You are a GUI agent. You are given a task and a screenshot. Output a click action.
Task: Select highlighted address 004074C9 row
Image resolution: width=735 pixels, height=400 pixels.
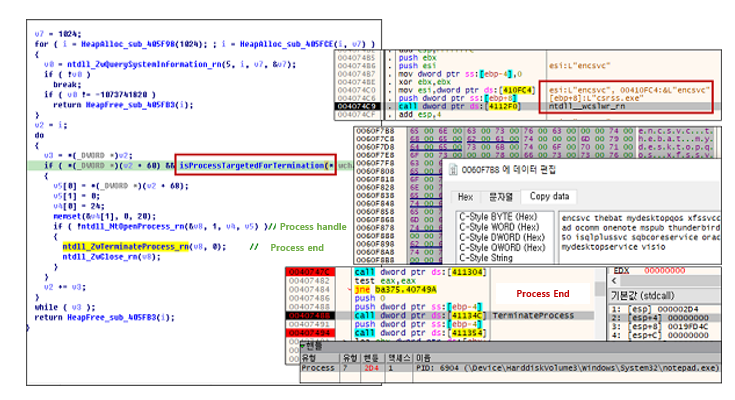coord(358,106)
